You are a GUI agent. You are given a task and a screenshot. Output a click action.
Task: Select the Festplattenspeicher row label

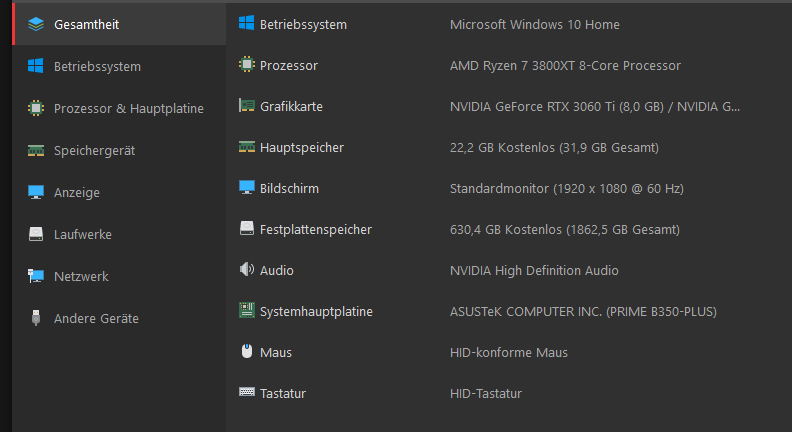[x=316, y=229]
